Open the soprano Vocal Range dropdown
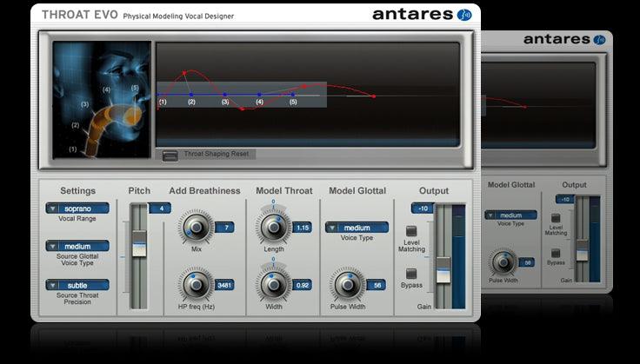 [77, 208]
